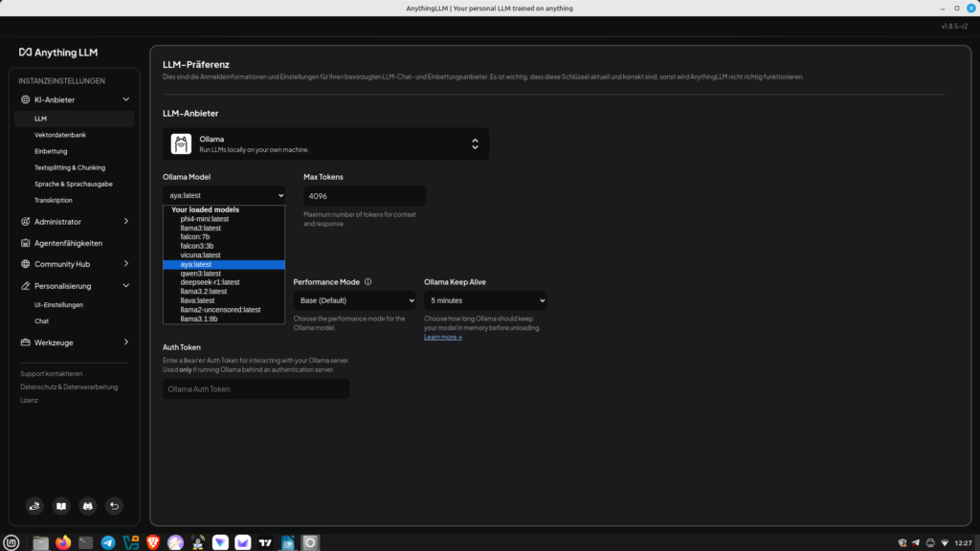
Task: Click the Ollama llama icon in LLM-Anbieter
Action: coord(181,144)
